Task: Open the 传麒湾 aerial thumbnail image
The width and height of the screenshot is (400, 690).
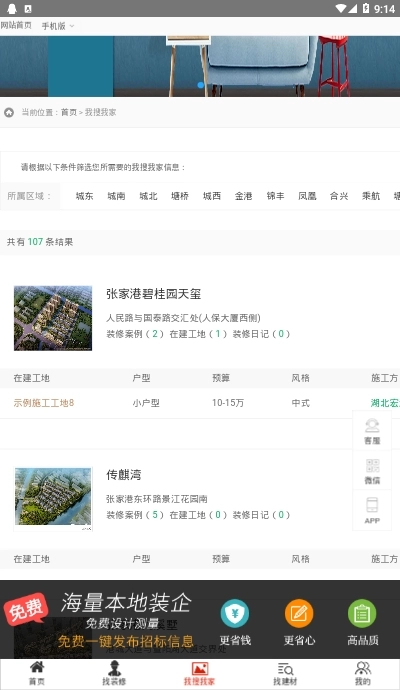Action: pos(53,497)
